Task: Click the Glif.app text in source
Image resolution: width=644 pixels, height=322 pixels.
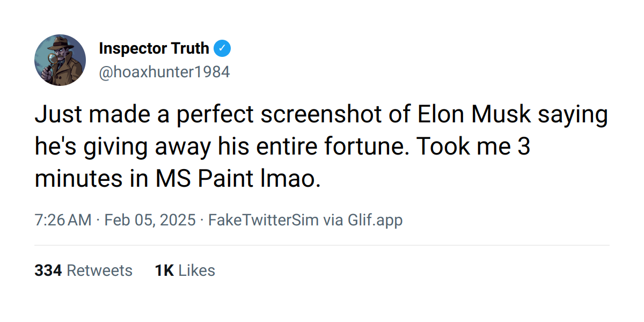Action: coord(375,220)
